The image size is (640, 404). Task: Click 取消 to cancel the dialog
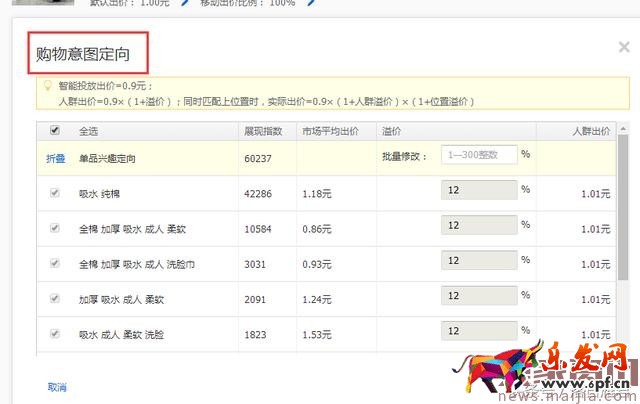[x=57, y=387]
